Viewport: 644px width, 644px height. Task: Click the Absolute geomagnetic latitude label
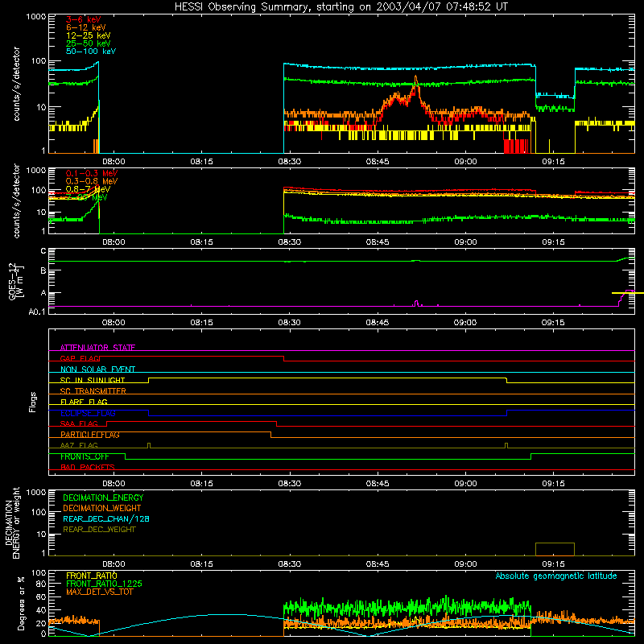[556, 576]
